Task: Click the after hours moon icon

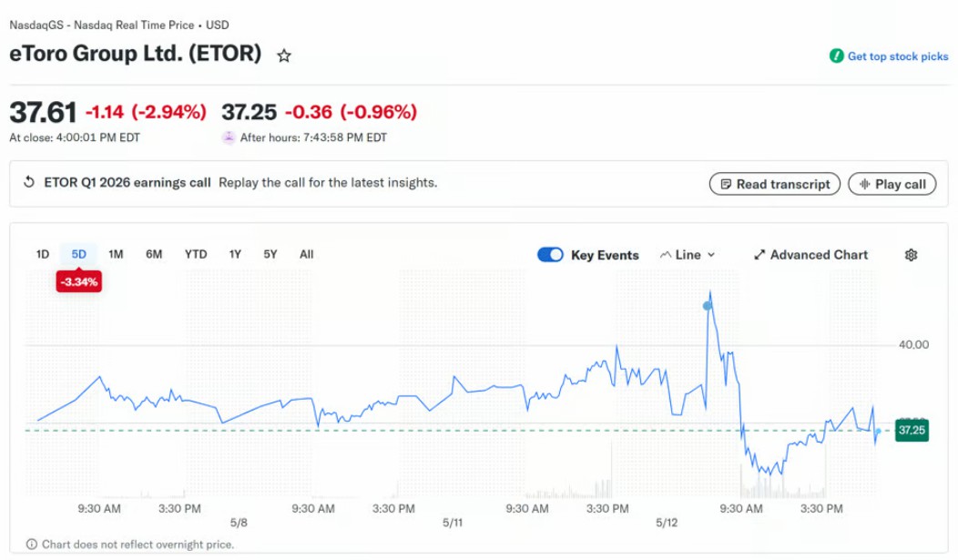Action: pyautogui.click(x=228, y=137)
